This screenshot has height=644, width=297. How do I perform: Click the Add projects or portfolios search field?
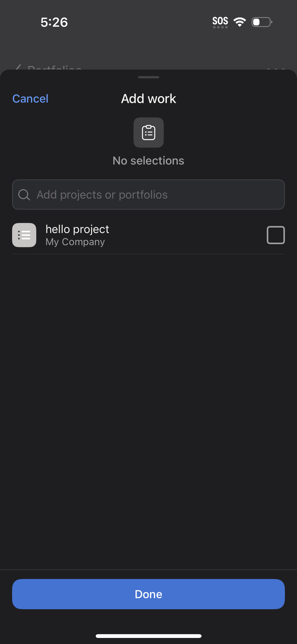pyautogui.click(x=148, y=194)
